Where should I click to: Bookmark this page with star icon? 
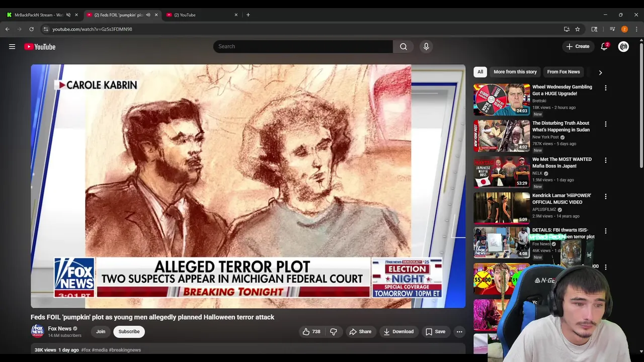point(578,29)
